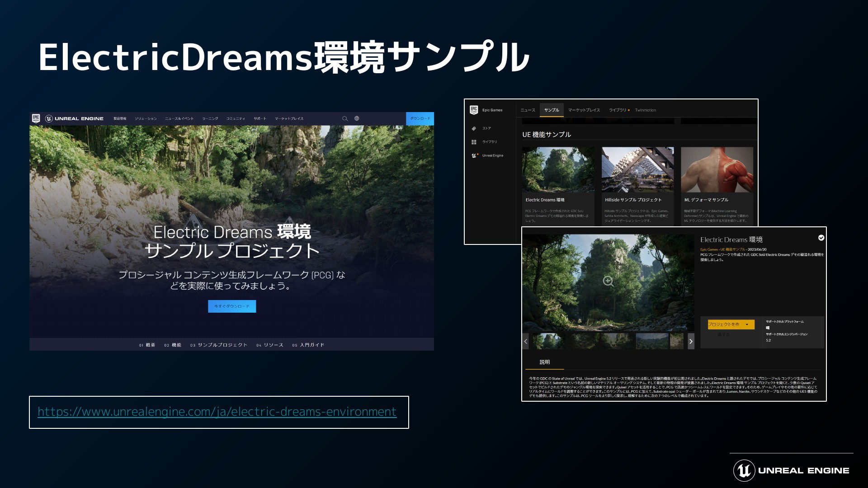Select Unreal Engine icon in launcher sidebar
This screenshot has width=868, height=488.
click(474, 155)
